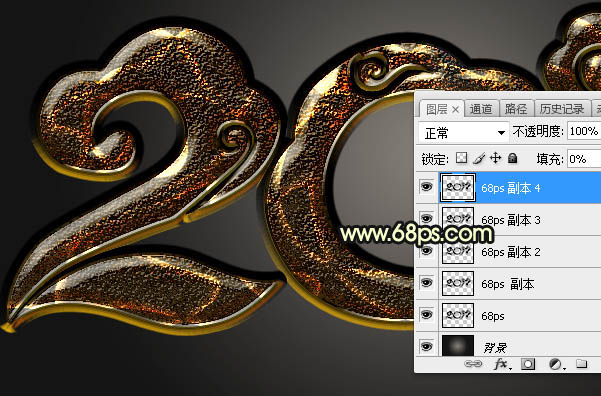Switch to 路径 tab
This screenshot has width=601, height=396.
[516, 109]
